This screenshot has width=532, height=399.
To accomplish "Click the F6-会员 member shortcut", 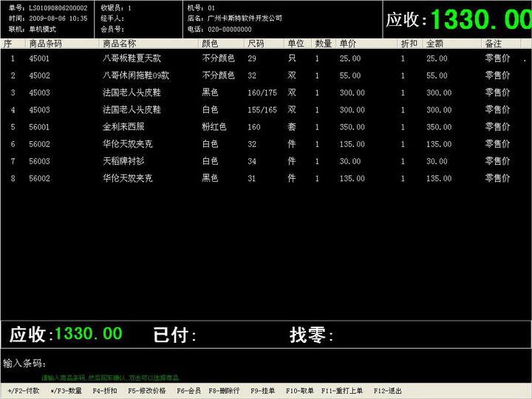I will [x=188, y=391].
